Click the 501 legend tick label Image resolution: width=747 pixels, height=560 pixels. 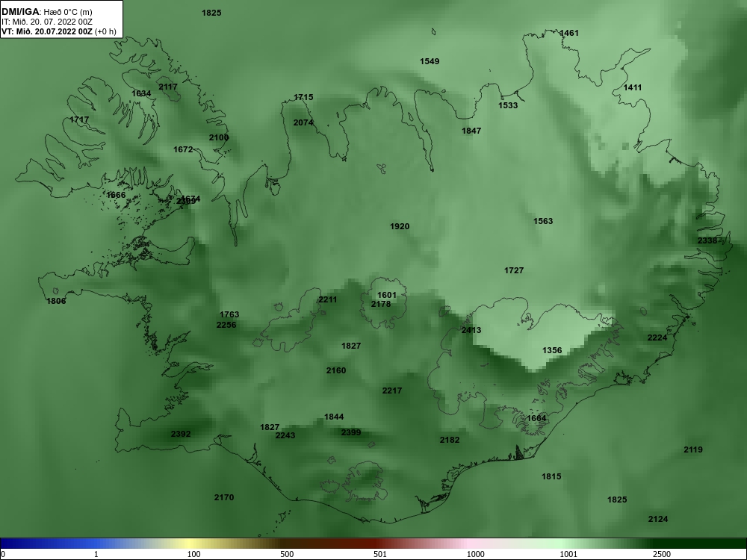point(380,554)
